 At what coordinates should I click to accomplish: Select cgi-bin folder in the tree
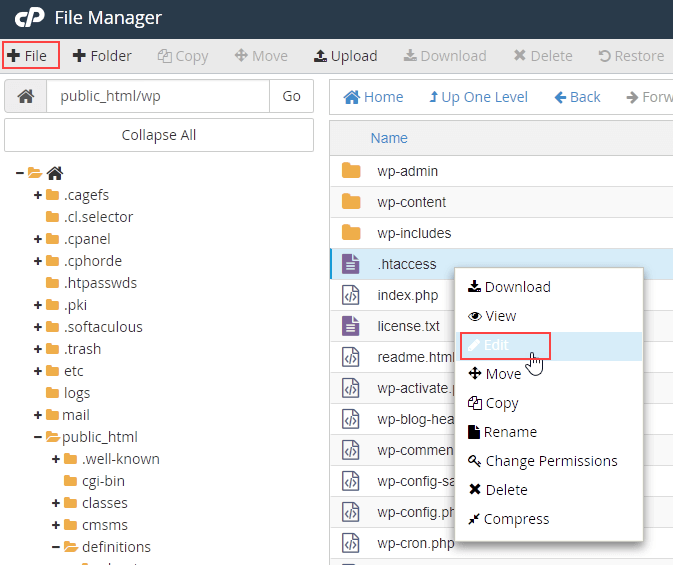(x=103, y=481)
